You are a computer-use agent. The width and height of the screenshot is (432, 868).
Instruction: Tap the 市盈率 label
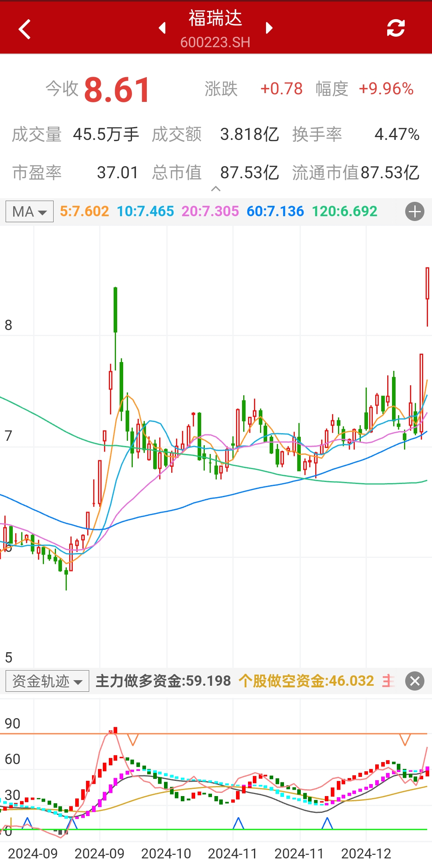(x=37, y=173)
